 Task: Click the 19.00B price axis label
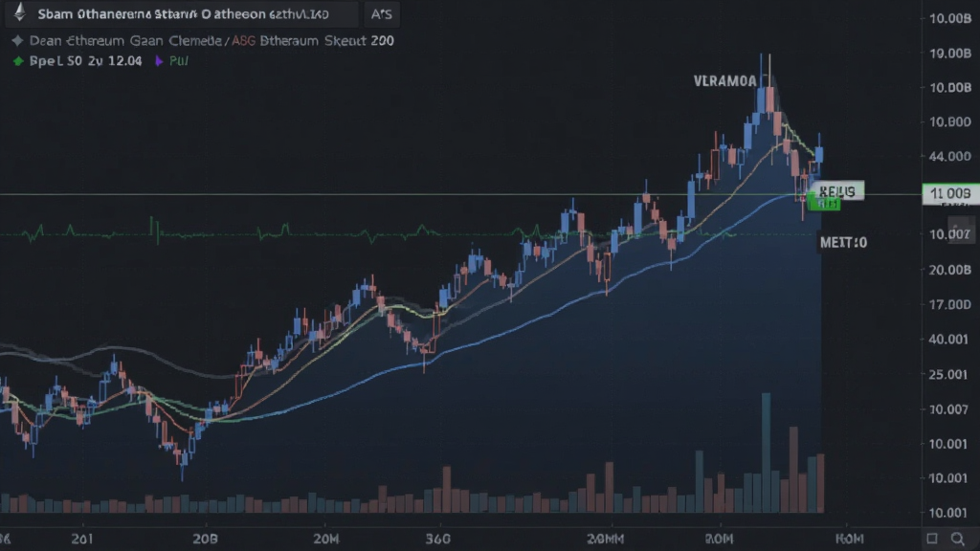point(950,54)
